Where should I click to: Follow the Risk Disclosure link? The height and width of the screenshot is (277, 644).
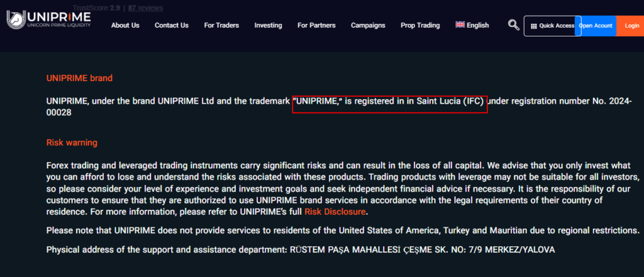tap(335, 212)
